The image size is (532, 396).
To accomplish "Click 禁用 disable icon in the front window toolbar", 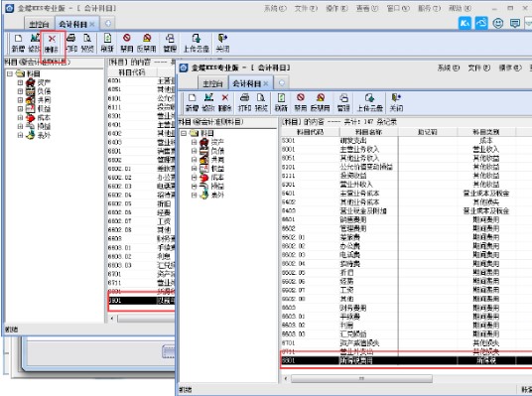I will (x=301, y=102).
